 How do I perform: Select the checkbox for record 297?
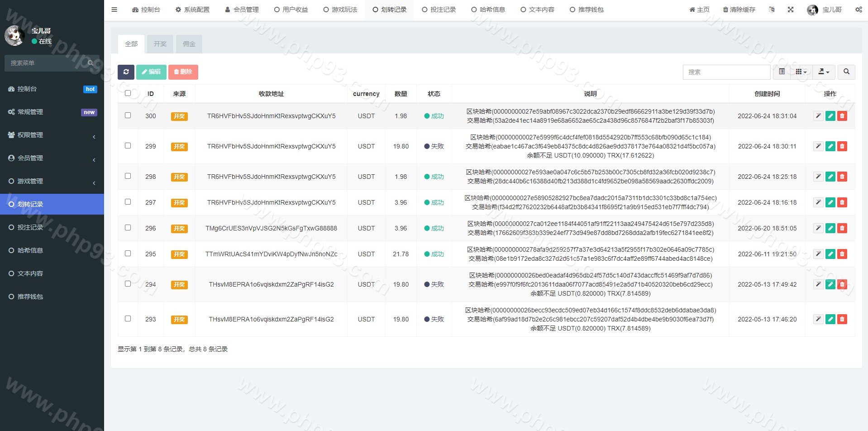(128, 202)
